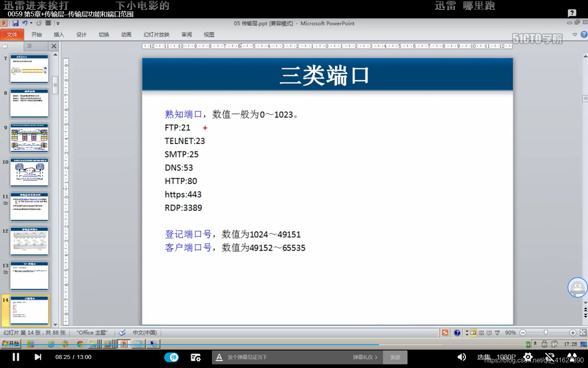Image resolution: width=588 pixels, height=368 pixels.
Task: Disable danmaku with crossed-out icon
Action: pos(550,357)
